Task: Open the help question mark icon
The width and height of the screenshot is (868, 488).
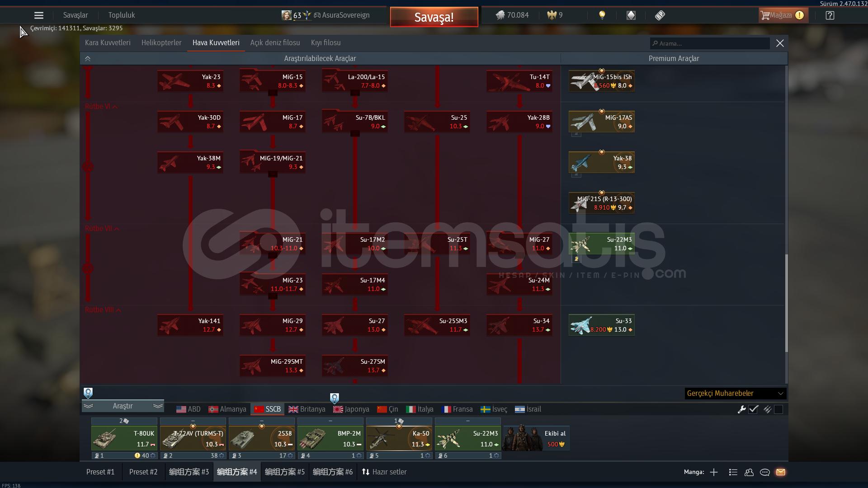Action: 830,15
